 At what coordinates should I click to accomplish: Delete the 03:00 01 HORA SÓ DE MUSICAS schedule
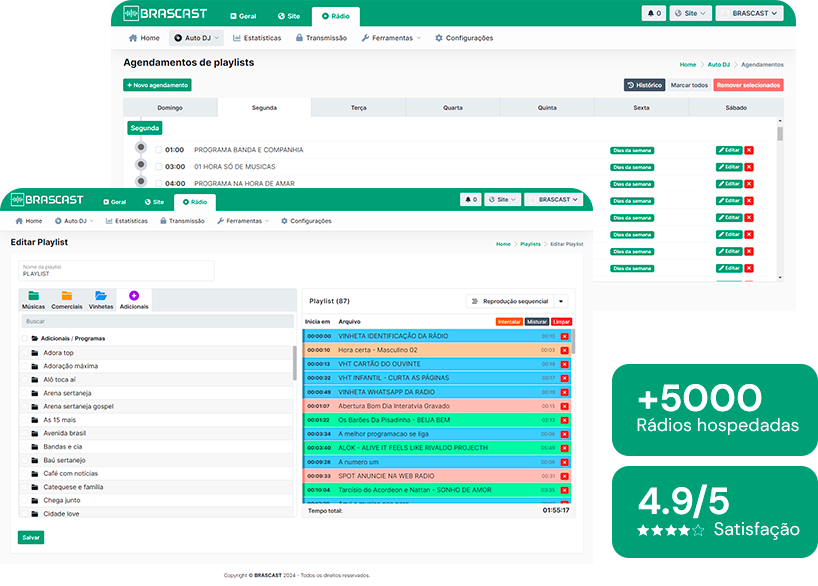coord(749,167)
